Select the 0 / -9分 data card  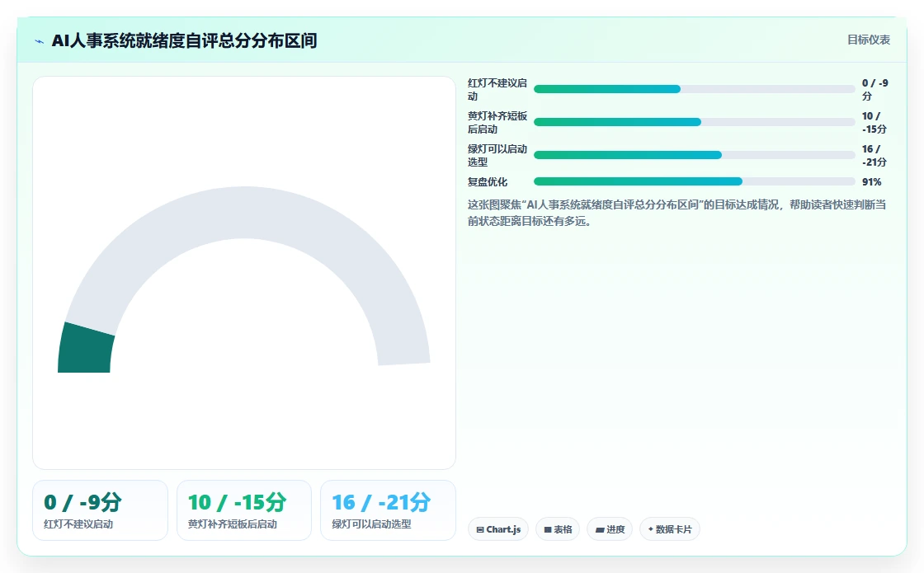(x=100, y=510)
